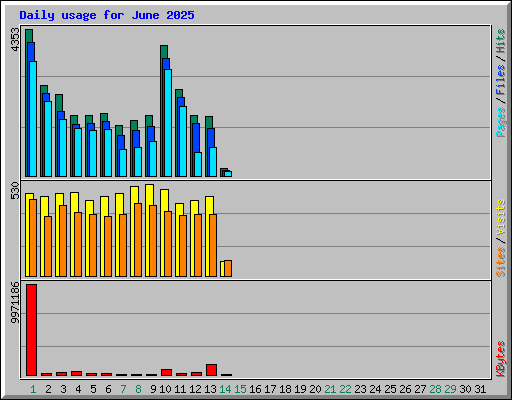The height and width of the screenshot is (400, 512).
Task: Click day 9 label on x-axis
Action: (153, 389)
